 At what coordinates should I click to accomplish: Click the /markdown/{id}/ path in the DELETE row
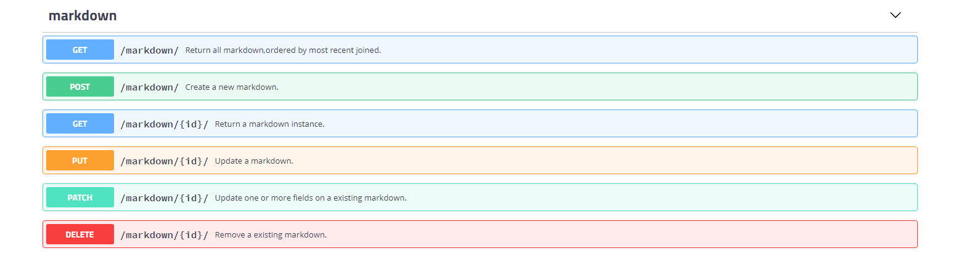point(165,235)
